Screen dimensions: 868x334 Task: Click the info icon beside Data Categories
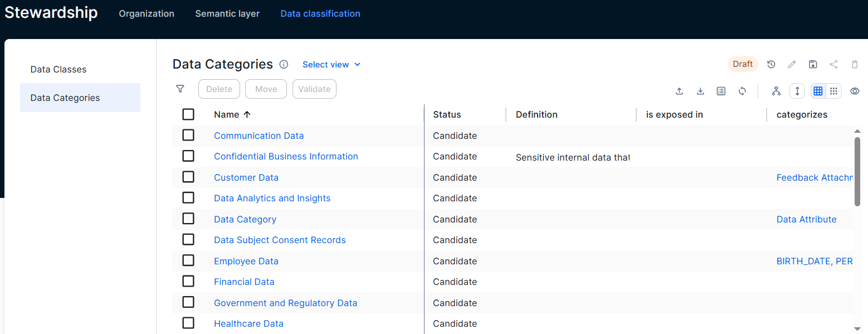[284, 64]
